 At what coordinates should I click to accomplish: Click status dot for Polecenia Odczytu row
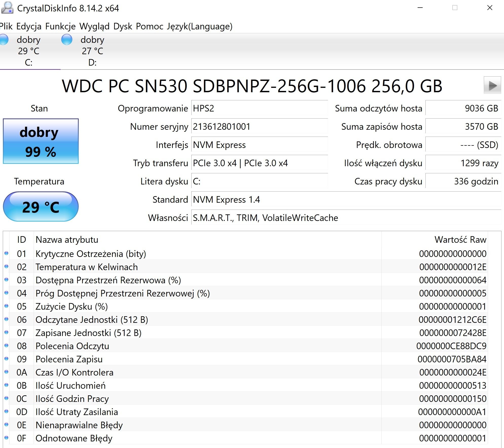point(6,346)
